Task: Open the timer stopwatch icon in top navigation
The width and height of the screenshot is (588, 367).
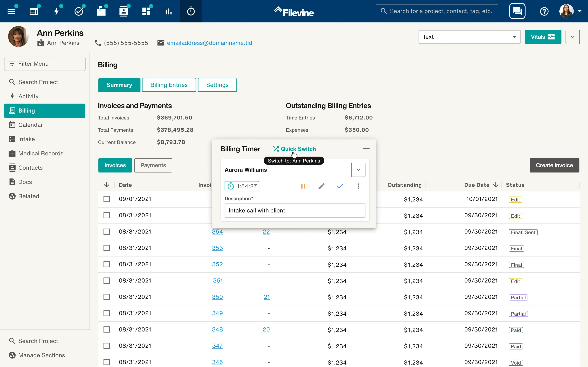Action: 191,11
